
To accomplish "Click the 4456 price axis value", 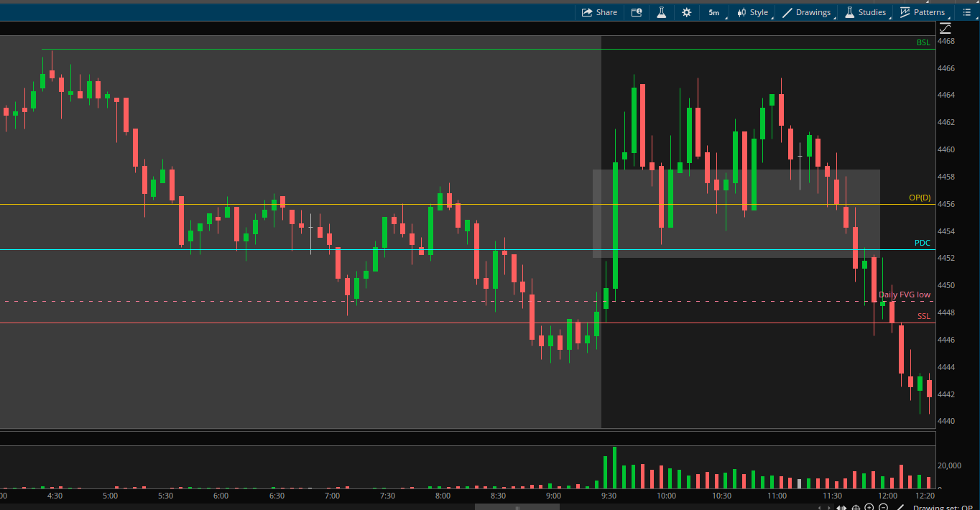I will pyautogui.click(x=946, y=204).
